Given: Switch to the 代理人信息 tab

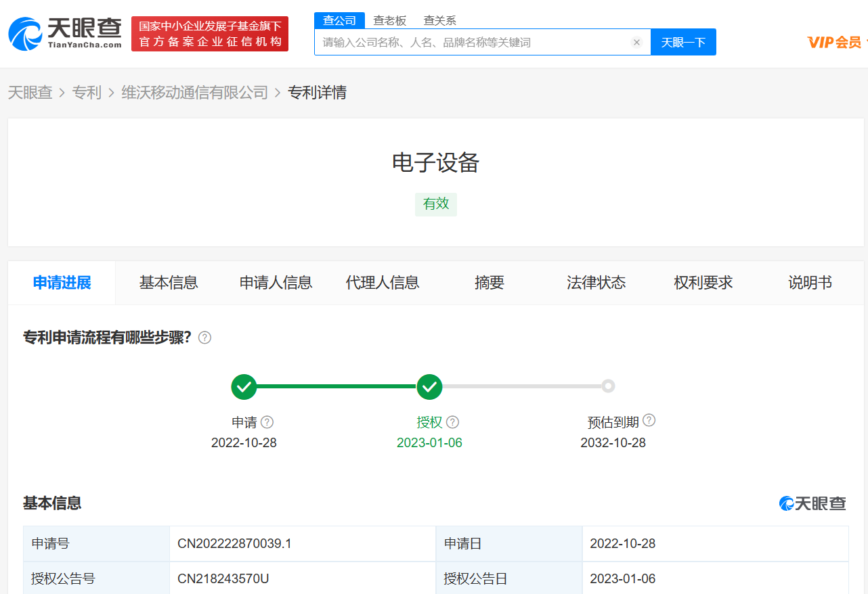Looking at the screenshot, I should tap(383, 283).
